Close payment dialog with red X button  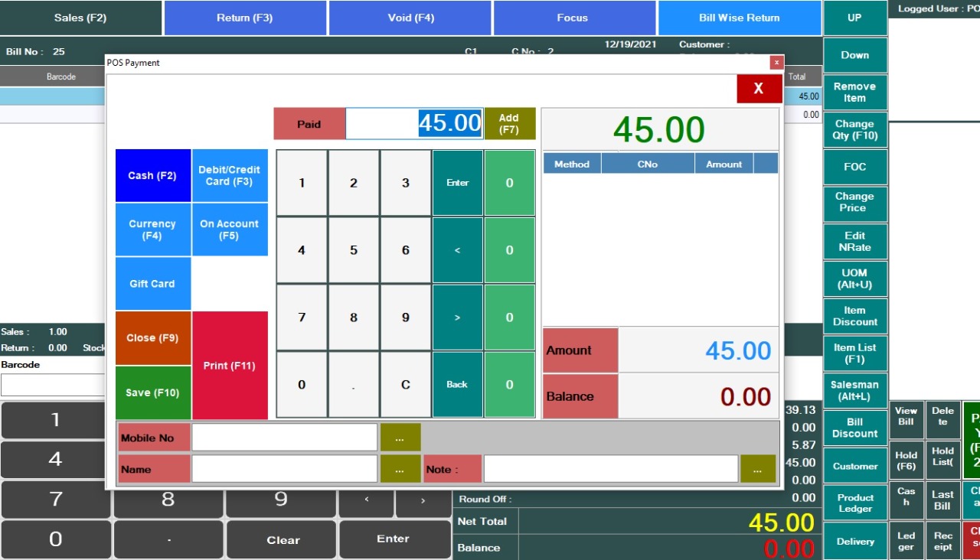[x=759, y=89]
